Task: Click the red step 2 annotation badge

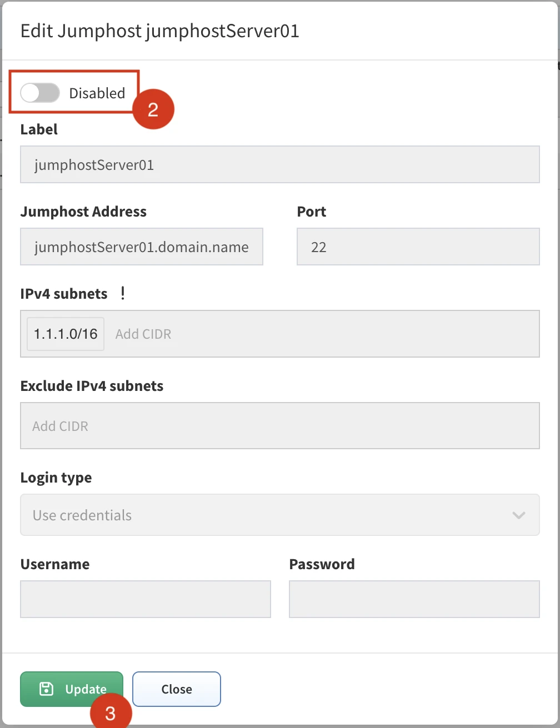Action: click(153, 109)
